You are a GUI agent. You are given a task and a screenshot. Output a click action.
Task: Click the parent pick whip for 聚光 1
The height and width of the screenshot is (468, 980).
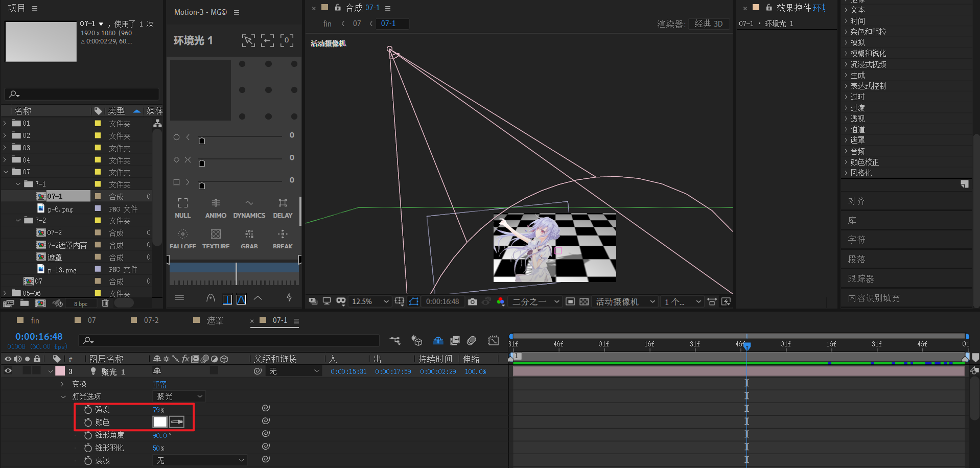pos(258,371)
